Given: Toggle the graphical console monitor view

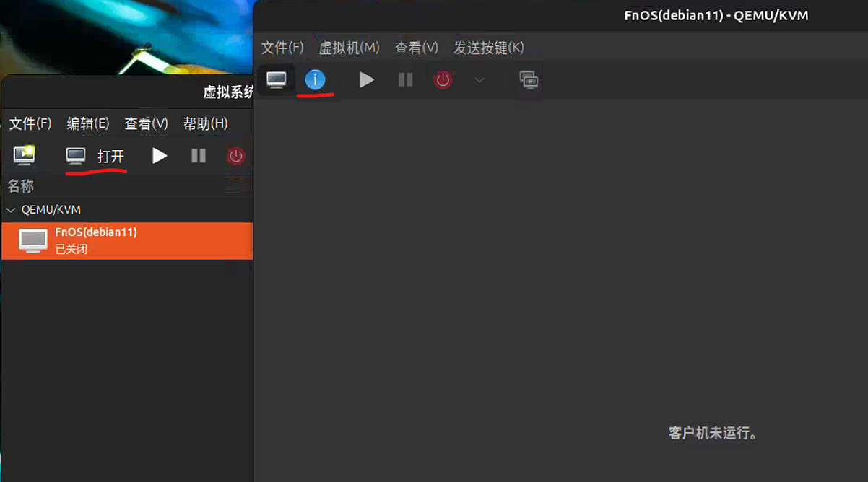Looking at the screenshot, I should click(x=277, y=80).
